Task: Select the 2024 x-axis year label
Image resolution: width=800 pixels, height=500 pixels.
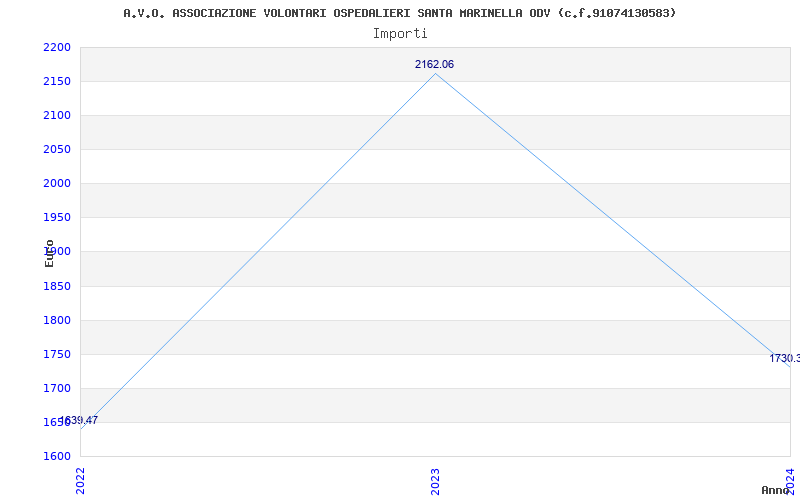Action: (790, 481)
